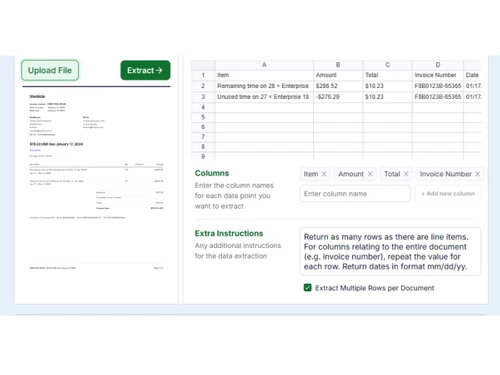This screenshot has width=500, height=375.
Task: Edit the Extra Instructions text box
Action: (x=390, y=252)
